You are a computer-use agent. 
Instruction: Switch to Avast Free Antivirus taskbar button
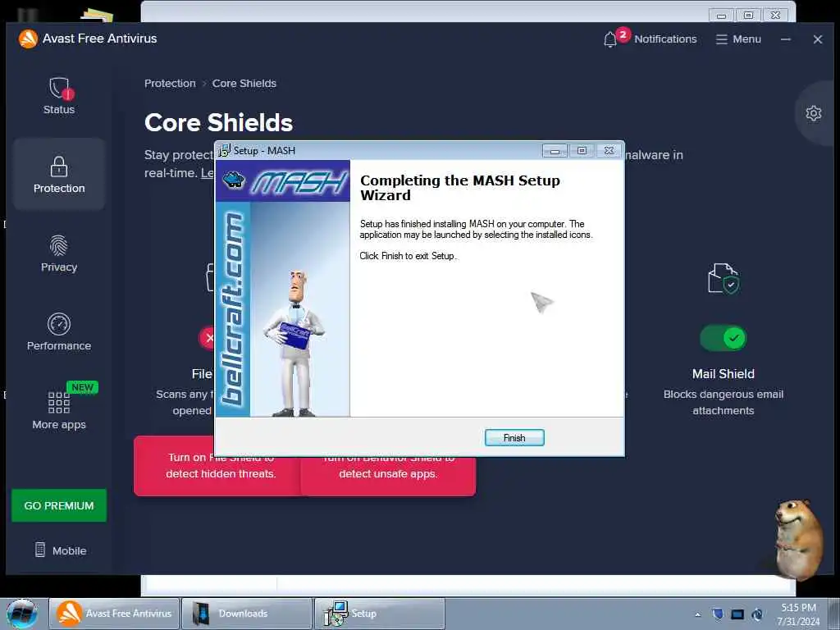click(114, 614)
